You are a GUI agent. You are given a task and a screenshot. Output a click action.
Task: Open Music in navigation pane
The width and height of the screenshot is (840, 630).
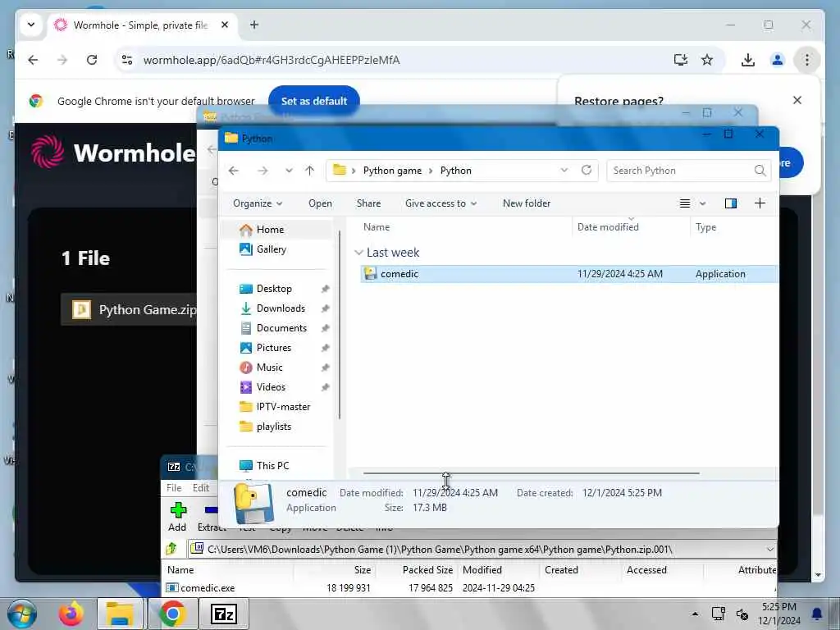click(269, 367)
